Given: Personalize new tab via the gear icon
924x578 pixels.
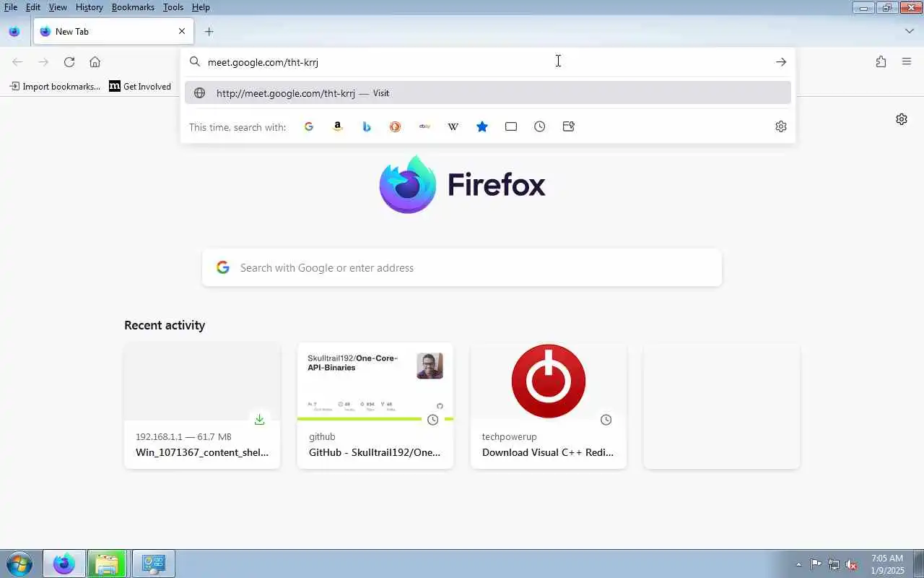Looking at the screenshot, I should [x=902, y=119].
